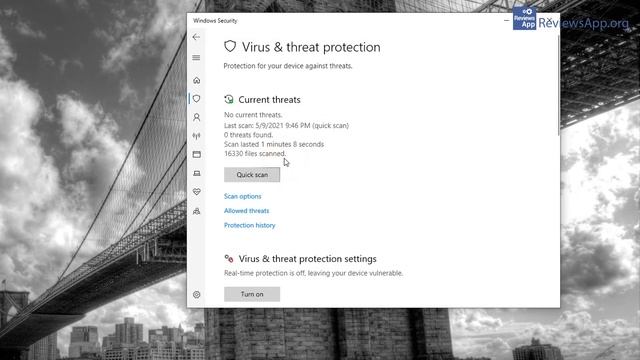This screenshot has height=360, width=640.
Task: Open Firewall & network protection icon
Action: tap(196, 136)
